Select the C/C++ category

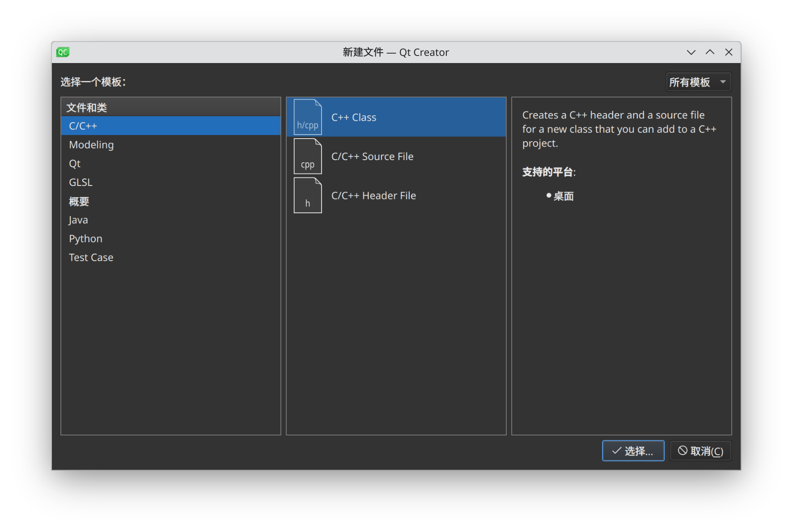(x=171, y=126)
